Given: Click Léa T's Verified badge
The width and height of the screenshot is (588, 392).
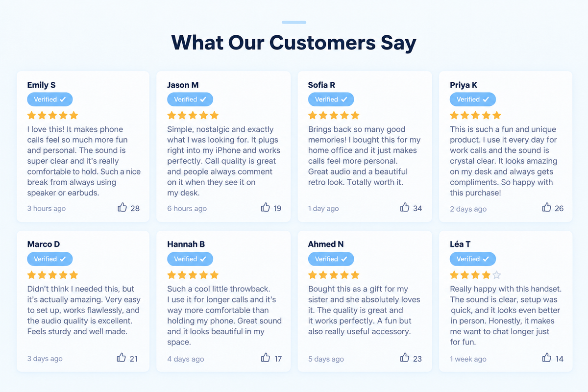Looking at the screenshot, I should tap(473, 259).
